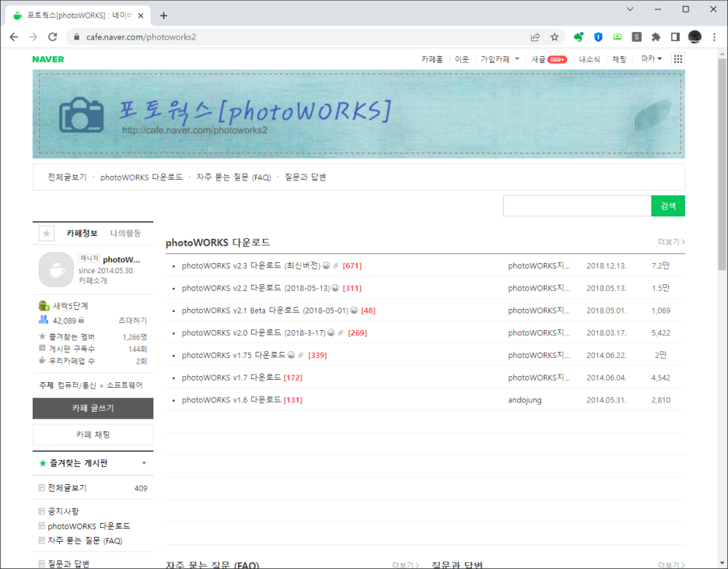
Task: Open 내소식 in top menu
Action: [x=590, y=59]
